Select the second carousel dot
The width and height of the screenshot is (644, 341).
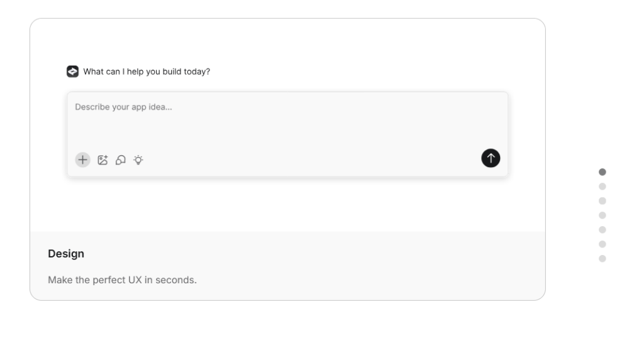click(x=602, y=187)
